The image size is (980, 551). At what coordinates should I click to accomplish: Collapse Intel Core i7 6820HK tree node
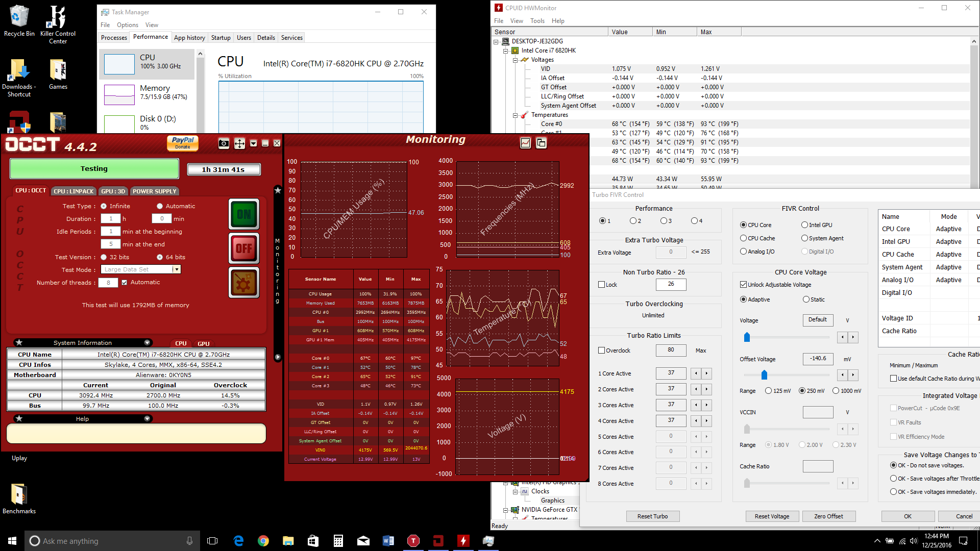point(505,51)
